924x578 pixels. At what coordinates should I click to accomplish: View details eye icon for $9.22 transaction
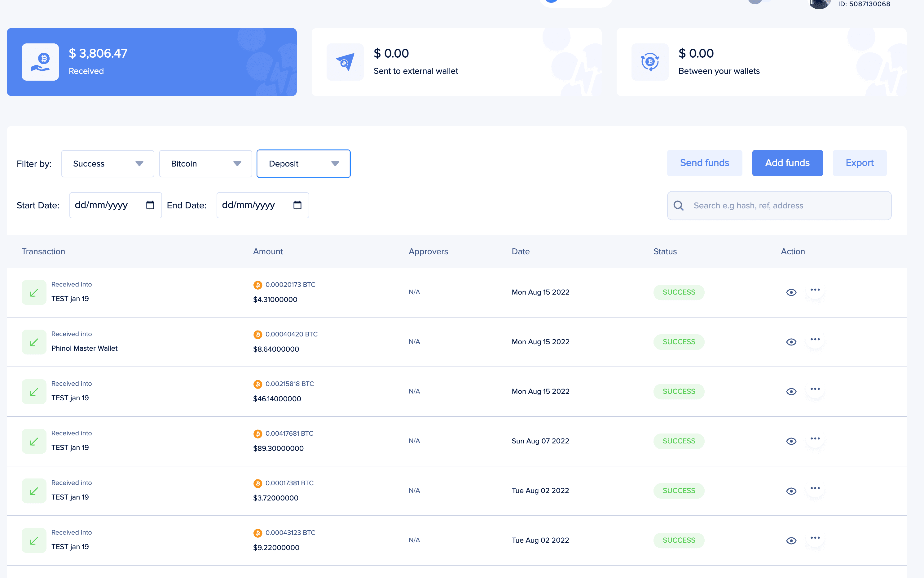pyautogui.click(x=791, y=541)
